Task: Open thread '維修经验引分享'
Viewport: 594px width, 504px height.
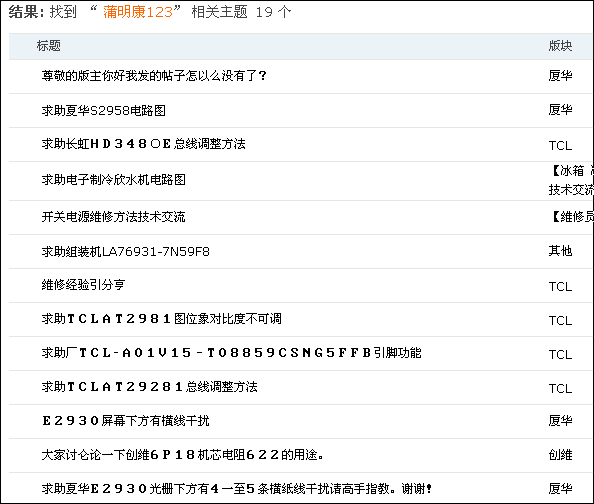Action: 83,285
